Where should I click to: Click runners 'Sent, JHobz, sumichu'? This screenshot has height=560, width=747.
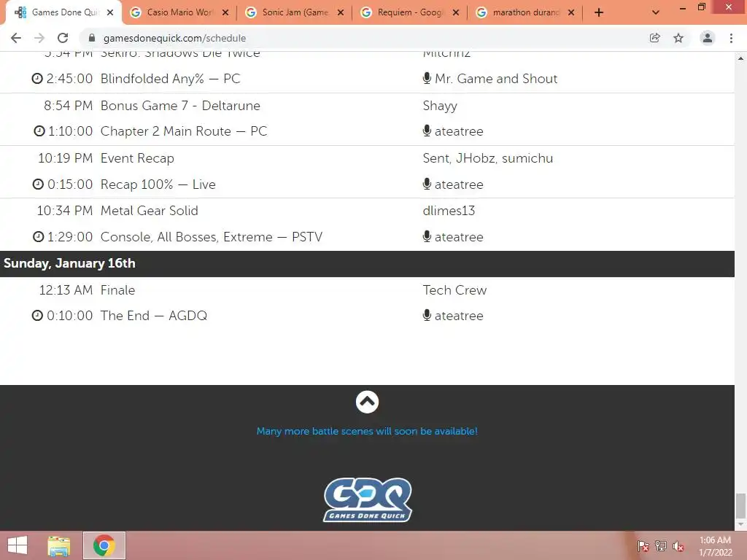488,158
